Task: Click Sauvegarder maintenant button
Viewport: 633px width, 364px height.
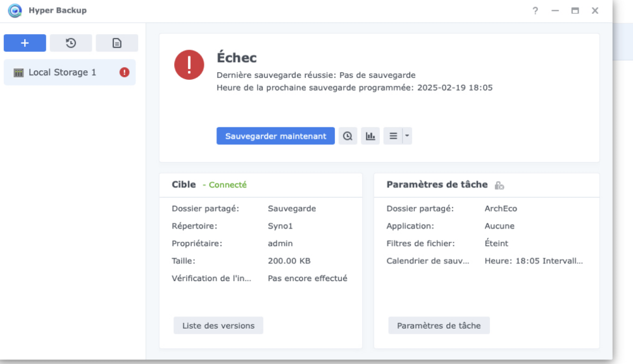Action: [x=275, y=136]
